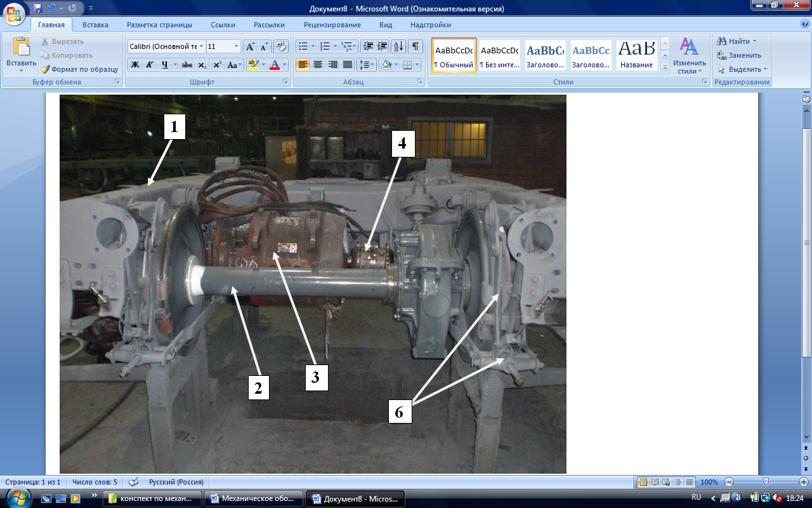Click the zoom slider handle
The image size is (812, 508).
[766, 482]
